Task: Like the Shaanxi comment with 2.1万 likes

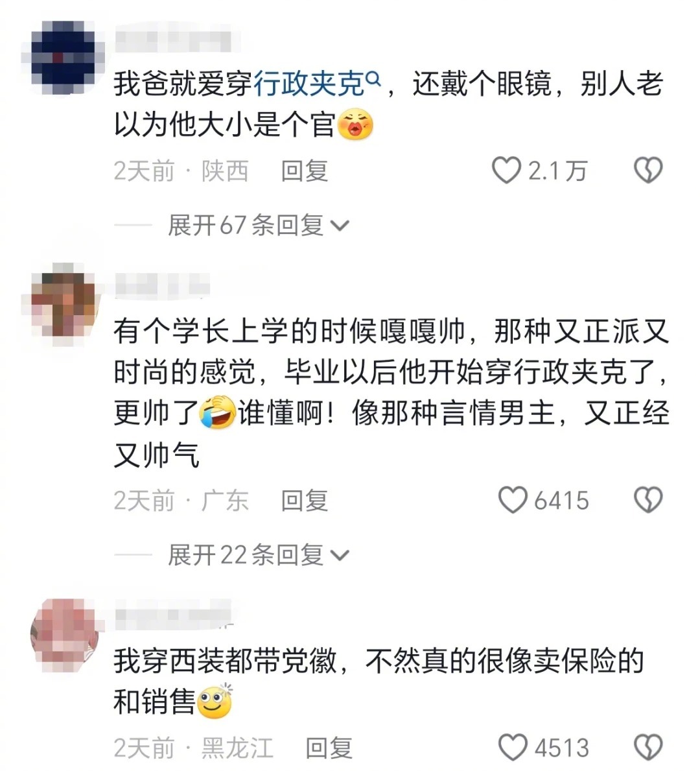Action: click(x=506, y=171)
